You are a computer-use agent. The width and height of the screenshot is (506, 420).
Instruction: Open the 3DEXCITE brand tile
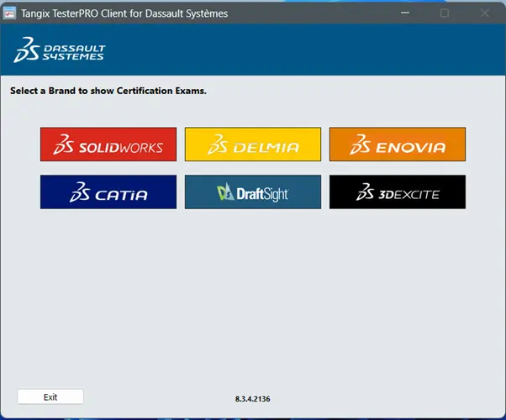click(x=398, y=192)
